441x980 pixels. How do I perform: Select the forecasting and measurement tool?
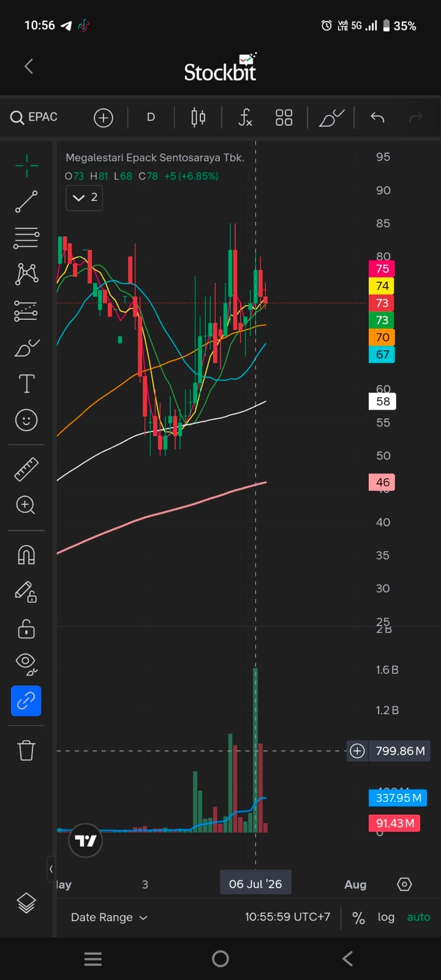26,311
